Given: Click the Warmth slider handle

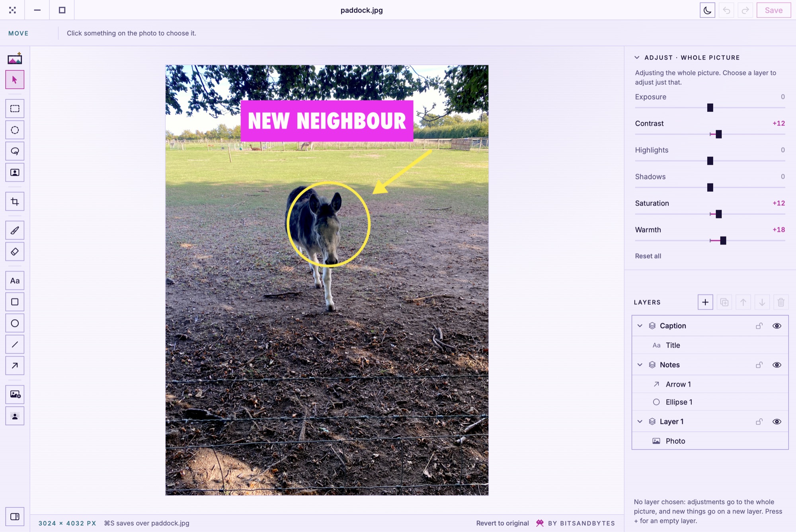Looking at the screenshot, I should click(x=723, y=241).
